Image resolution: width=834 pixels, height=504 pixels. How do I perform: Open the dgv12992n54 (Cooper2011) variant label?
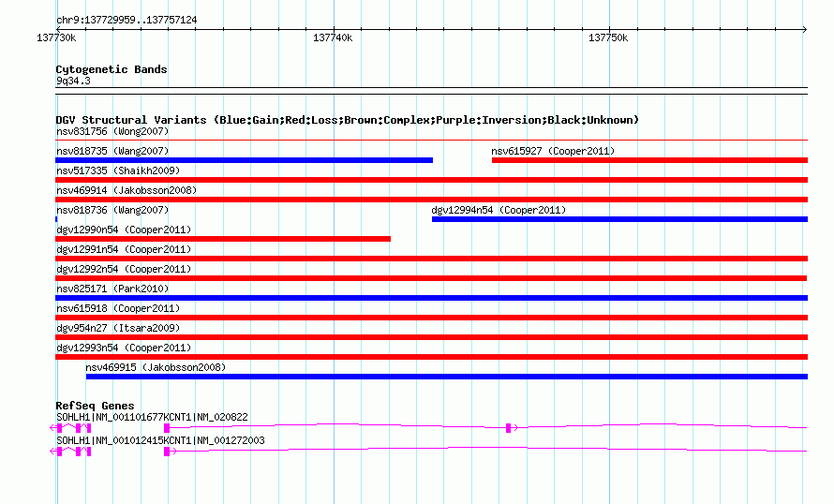point(124,269)
